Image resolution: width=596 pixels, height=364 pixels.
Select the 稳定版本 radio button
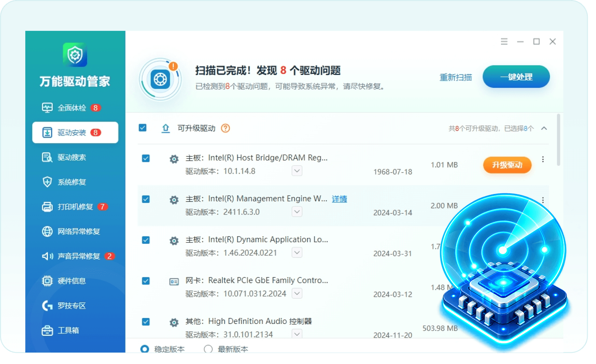coord(145,349)
